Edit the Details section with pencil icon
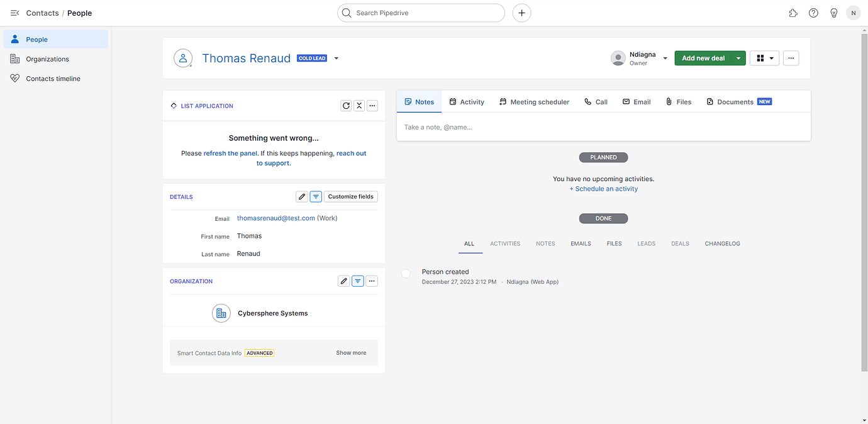Screen dimensions: 868x424 click(x=302, y=196)
